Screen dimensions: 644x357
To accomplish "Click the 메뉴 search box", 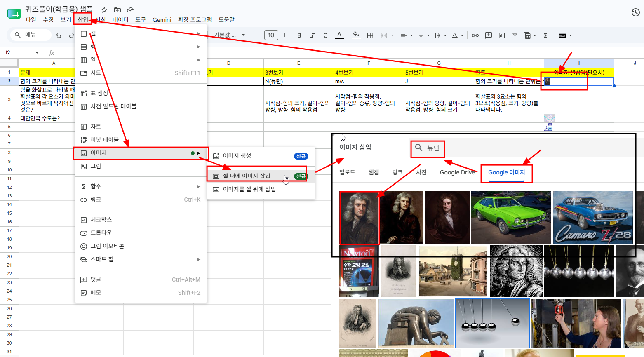I will [x=31, y=35].
